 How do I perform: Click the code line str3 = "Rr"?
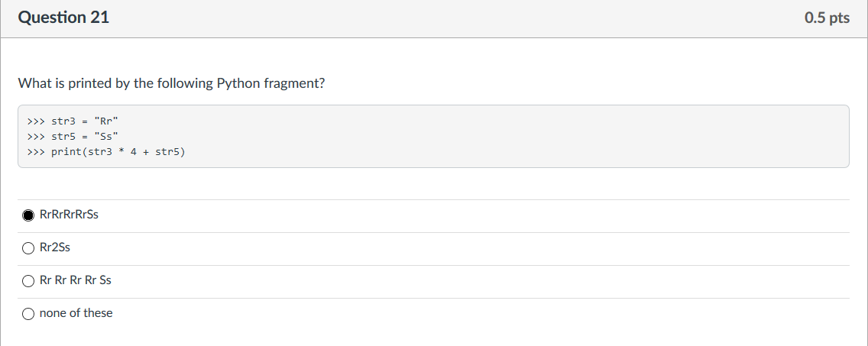pyautogui.click(x=73, y=120)
